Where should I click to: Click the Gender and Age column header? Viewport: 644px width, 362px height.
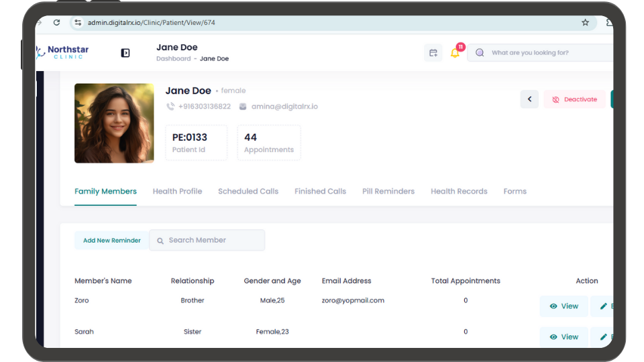tap(272, 281)
